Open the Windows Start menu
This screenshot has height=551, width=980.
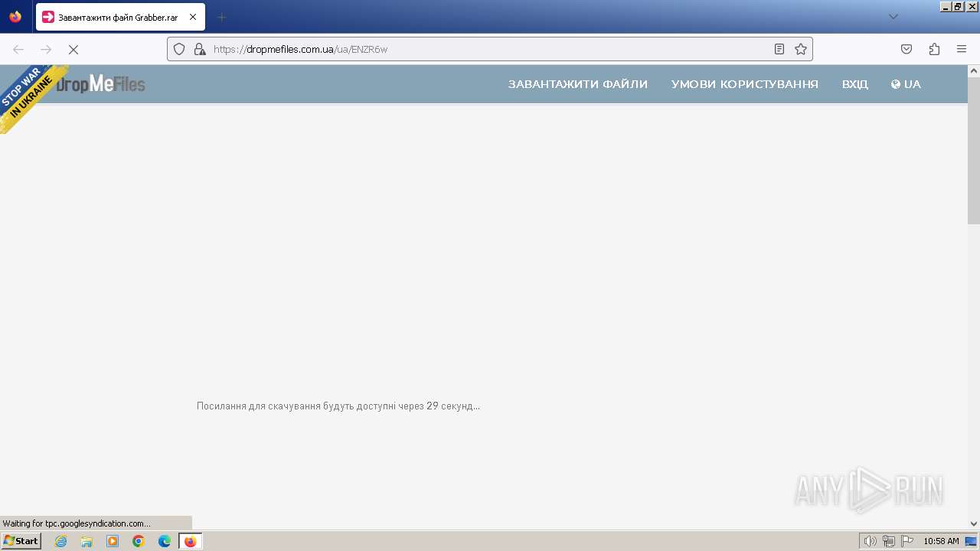click(x=21, y=541)
